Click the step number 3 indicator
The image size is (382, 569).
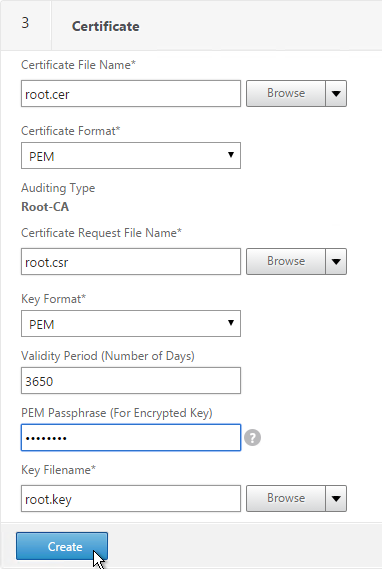[25, 23]
